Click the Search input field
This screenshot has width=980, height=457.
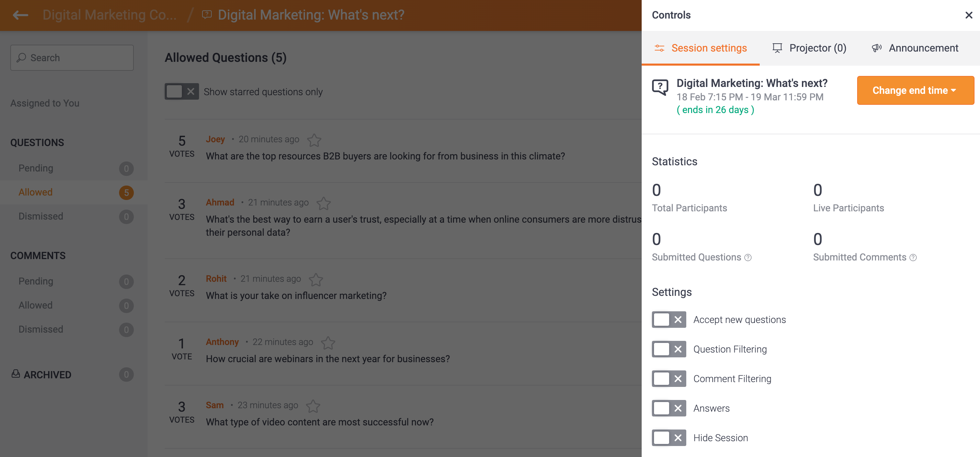tap(72, 58)
